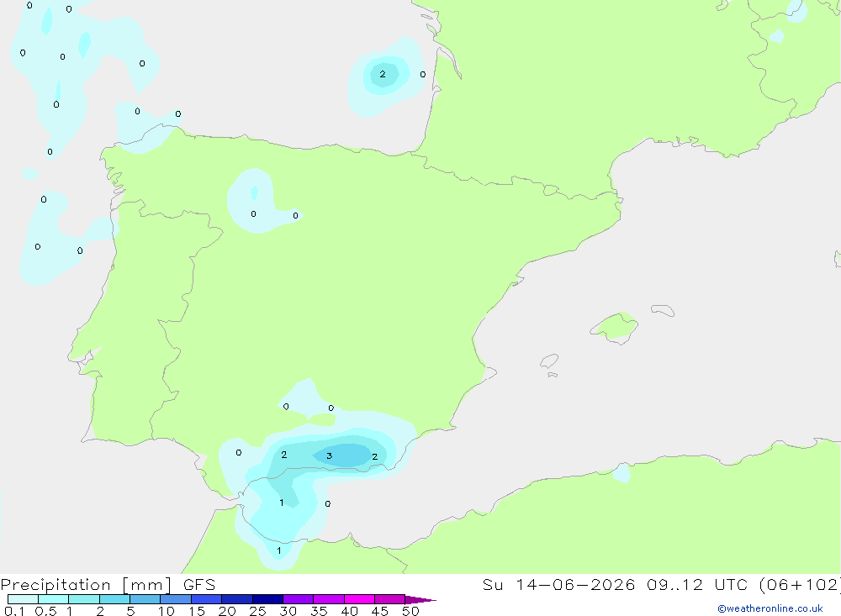Select the 20–25 mm dark blue swatch

237,599
